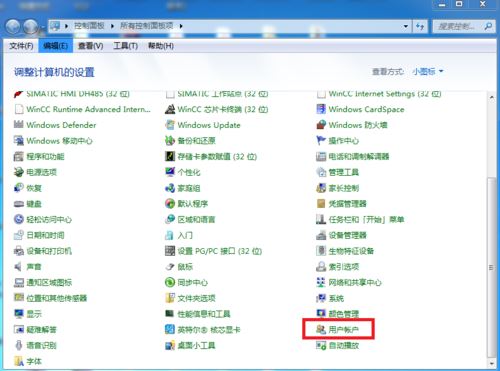
Task: Open Windows 移动中心
Action: pyautogui.click(x=53, y=141)
